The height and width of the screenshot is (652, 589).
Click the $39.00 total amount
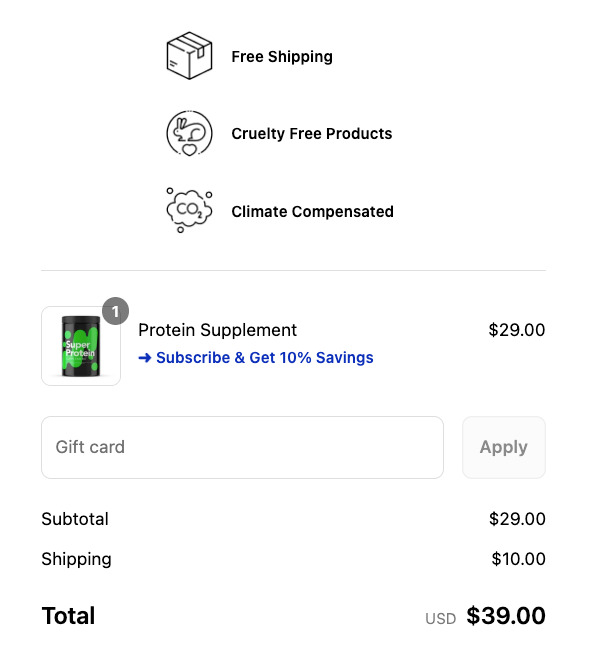506,616
